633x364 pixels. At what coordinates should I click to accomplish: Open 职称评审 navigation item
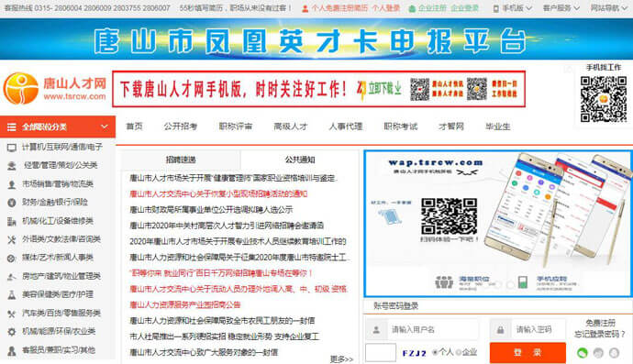pyautogui.click(x=236, y=127)
